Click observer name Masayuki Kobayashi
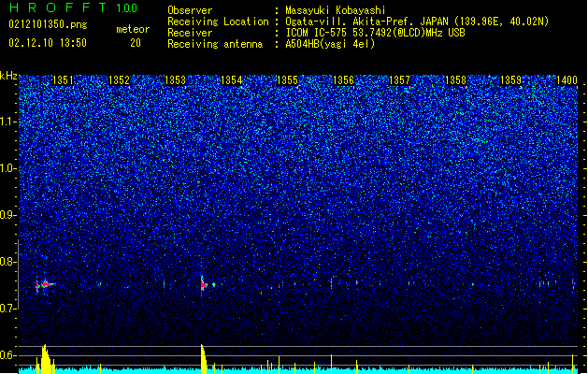 (336, 10)
